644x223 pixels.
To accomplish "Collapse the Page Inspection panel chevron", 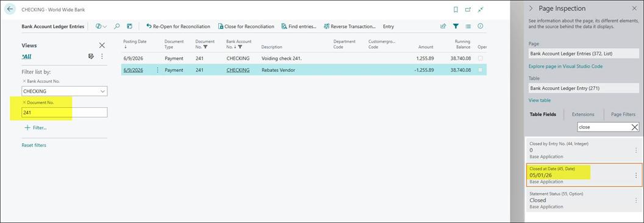I will (x=531, y=8).
